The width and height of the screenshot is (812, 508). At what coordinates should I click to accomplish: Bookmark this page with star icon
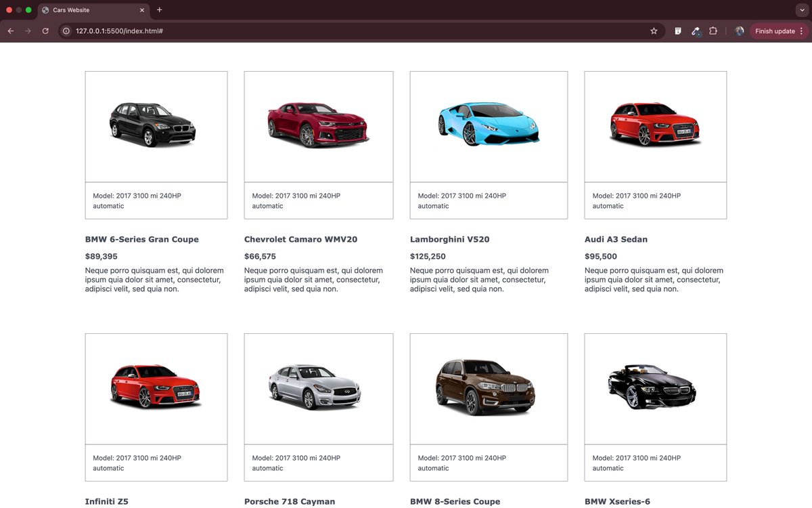tap(654, 31)
